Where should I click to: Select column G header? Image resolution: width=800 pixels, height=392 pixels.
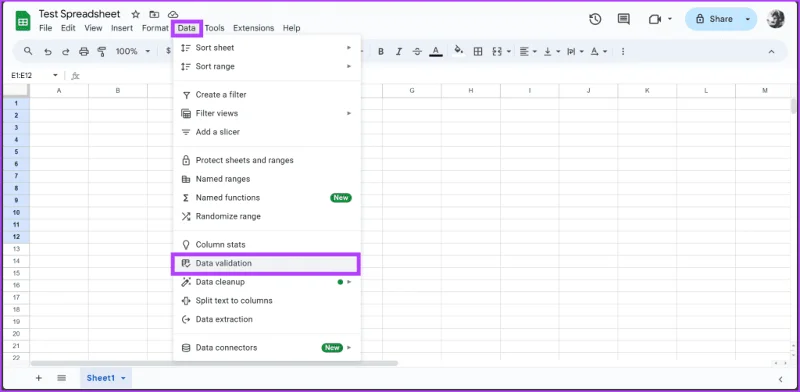pyautogui.click(x=412, y=90)
